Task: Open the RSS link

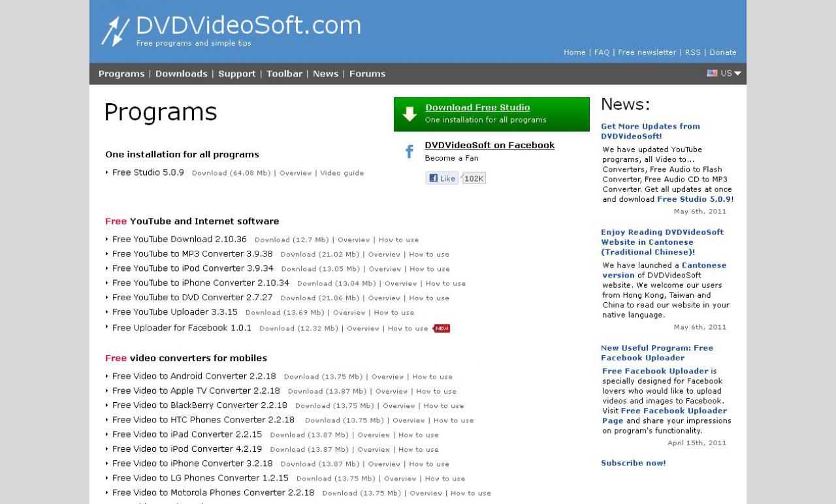Action: pyautogui.click(x=693, y=52)
